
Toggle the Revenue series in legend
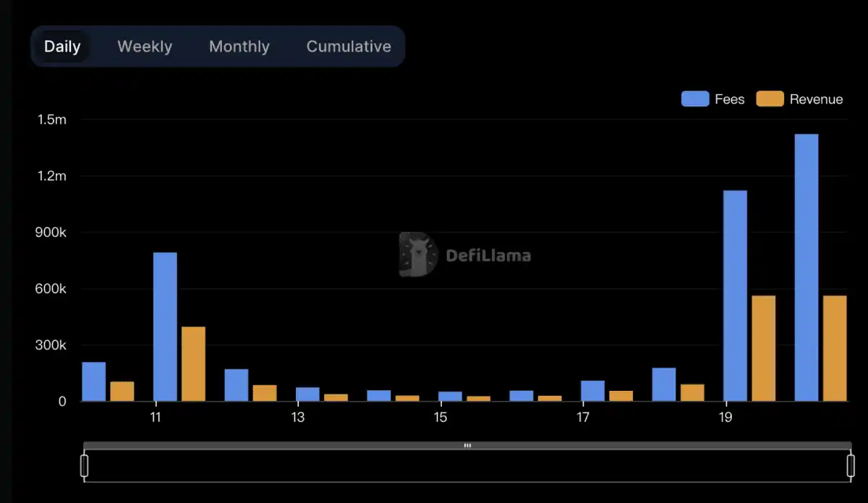tap(800, 99)
